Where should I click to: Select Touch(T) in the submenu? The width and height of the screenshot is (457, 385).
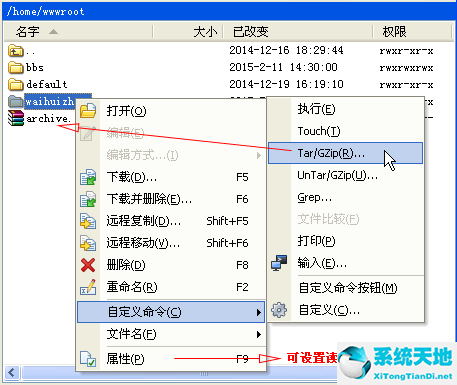tap(346, 131)
